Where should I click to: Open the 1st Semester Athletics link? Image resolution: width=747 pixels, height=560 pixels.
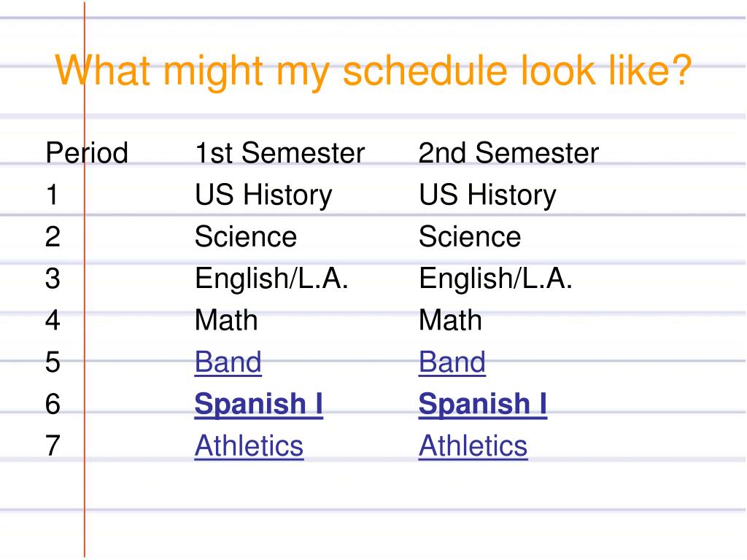coord(249,446)
